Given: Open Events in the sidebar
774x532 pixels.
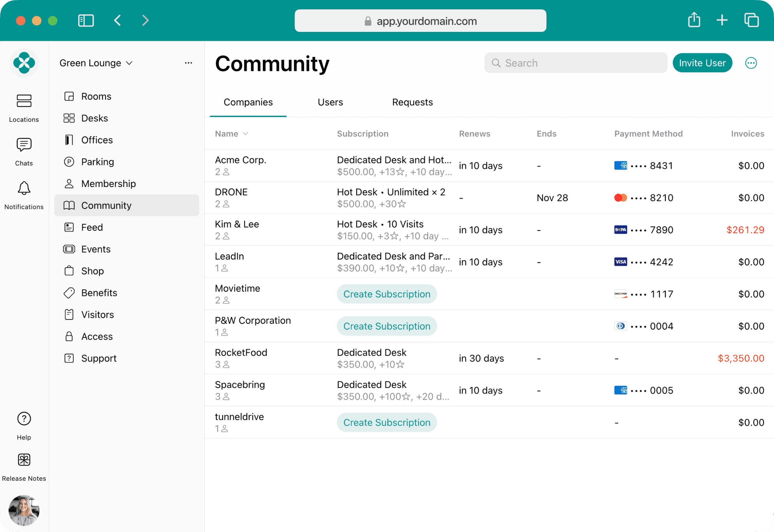Looking at the screenshot, I should click(126, 249).
